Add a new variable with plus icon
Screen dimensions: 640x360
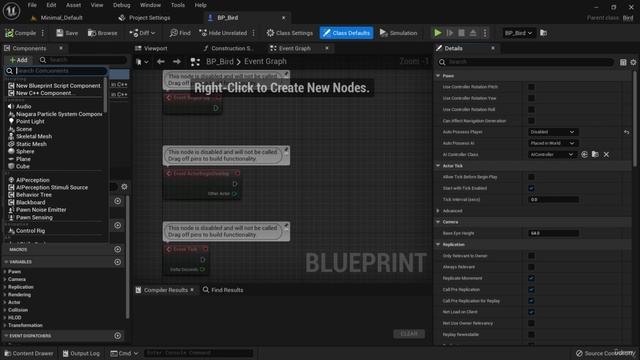pyautogui.click(x=118, y=262)
